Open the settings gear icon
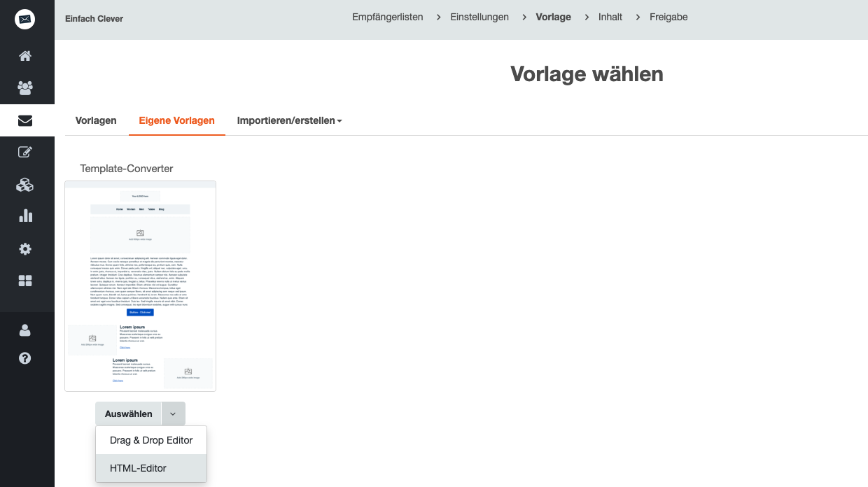The height and width of the screenshot is (487, 868). (x=25, y=249)
